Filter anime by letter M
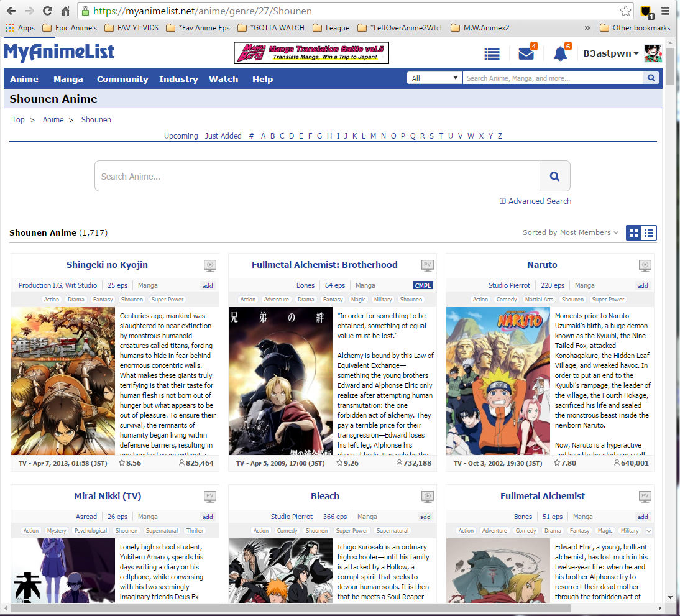680x616 pixels. [373, 136]
